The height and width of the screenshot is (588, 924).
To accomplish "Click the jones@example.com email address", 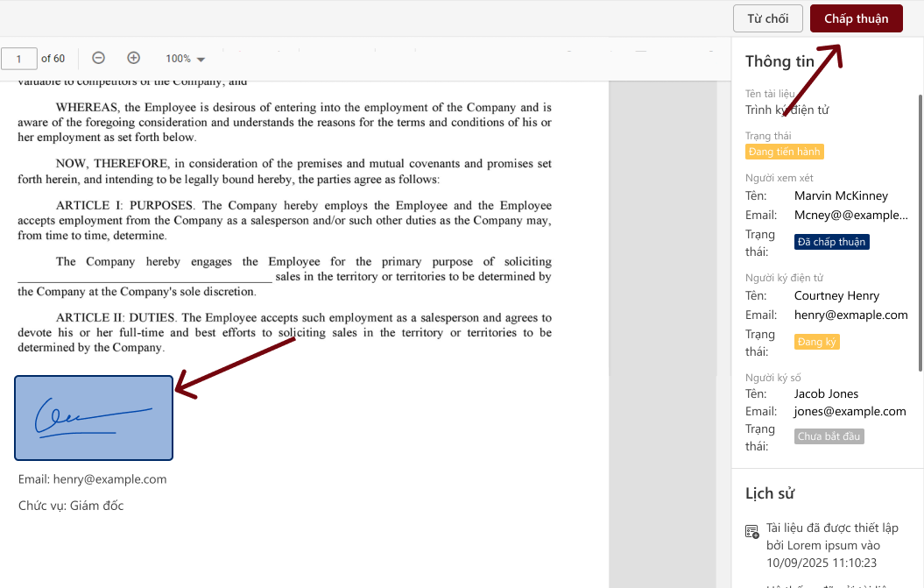I will point(850,411).
